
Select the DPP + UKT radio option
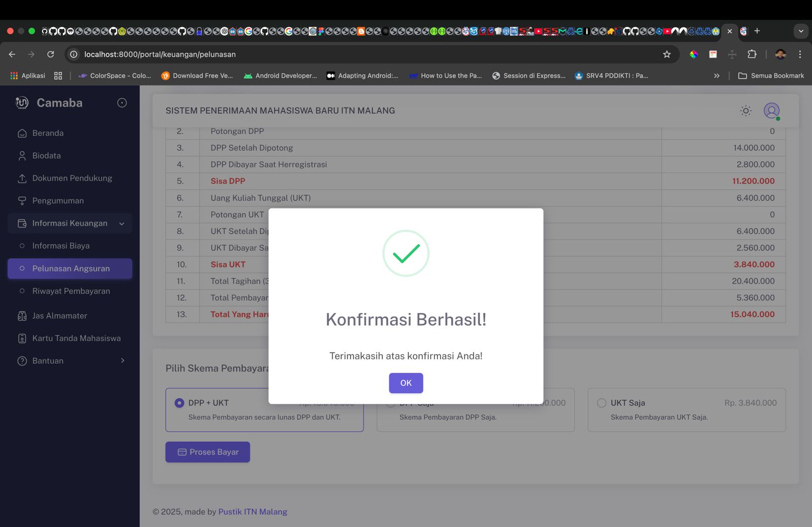click(x=179, y=403)
